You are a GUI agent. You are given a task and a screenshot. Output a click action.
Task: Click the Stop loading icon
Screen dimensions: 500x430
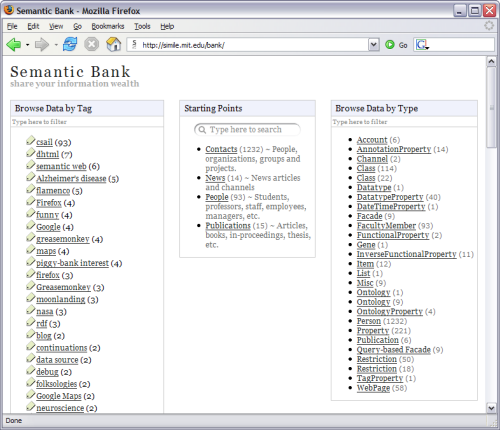point(91,44)
